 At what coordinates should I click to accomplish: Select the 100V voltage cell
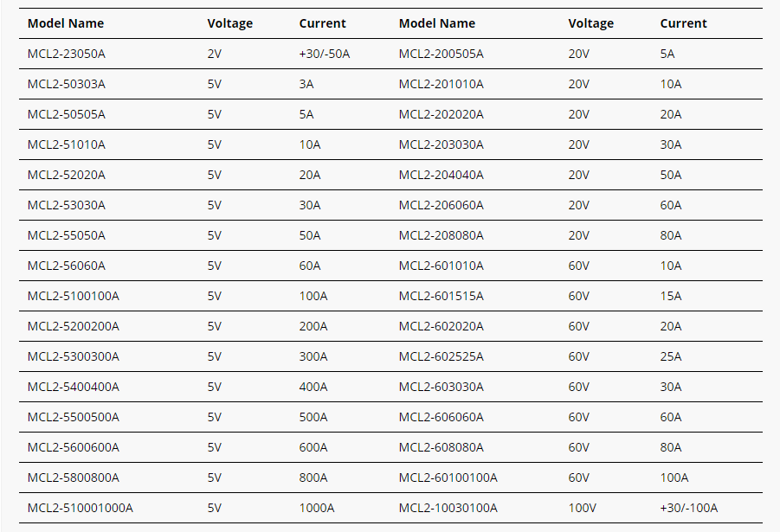[x=583, y=508]
